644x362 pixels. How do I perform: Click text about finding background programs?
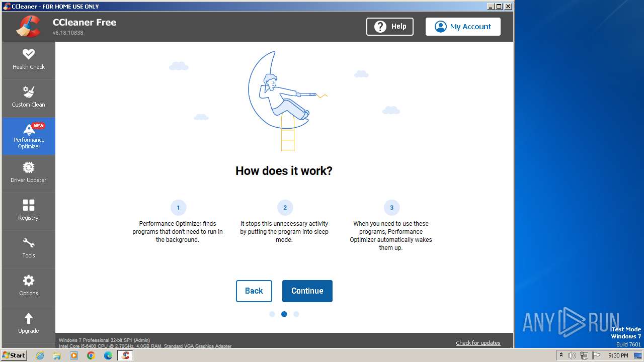pos(178,232)
